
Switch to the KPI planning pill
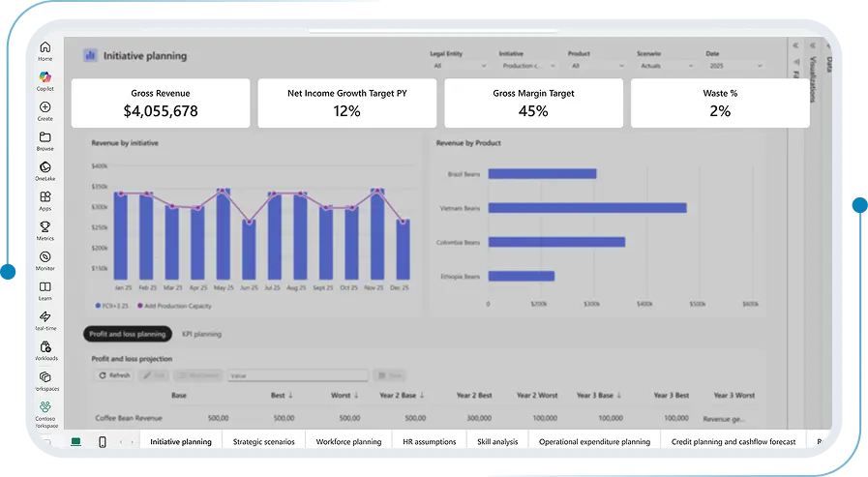(x=201, y=334)
